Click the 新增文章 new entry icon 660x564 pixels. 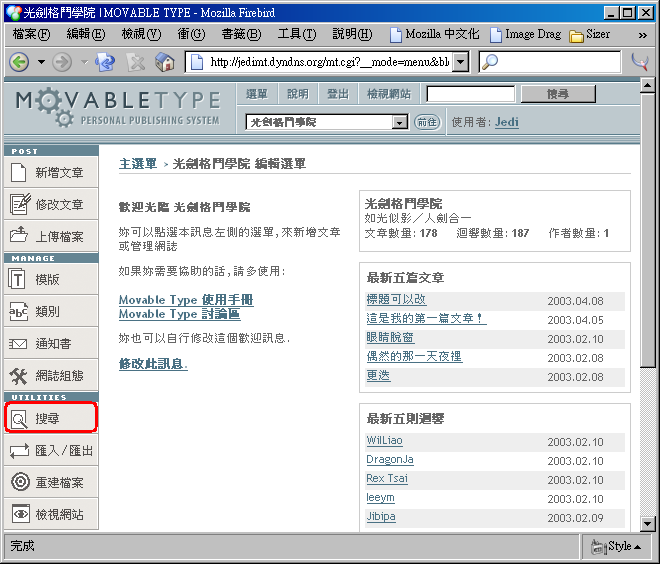pos(19,173)
